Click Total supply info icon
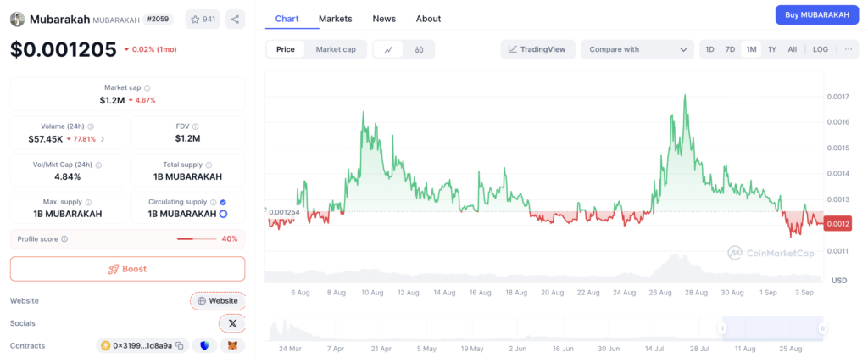Screen dimensions: 868x358 [x=209, y=165]
